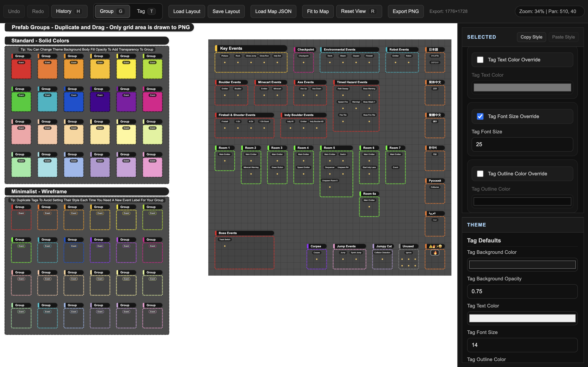Enable Tag Outline Color Override
Viewport: 588px width, 367px height.
[480, 174]
